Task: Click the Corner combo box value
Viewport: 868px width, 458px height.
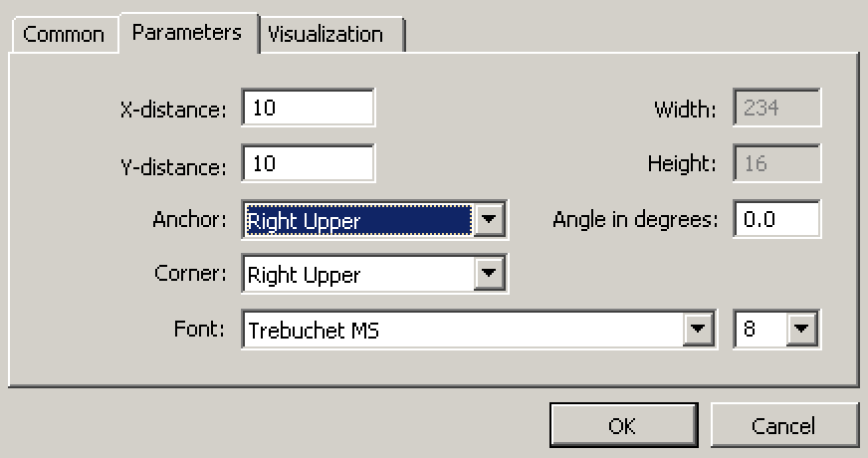Action: pyautogui.click(x=357, y=274)
